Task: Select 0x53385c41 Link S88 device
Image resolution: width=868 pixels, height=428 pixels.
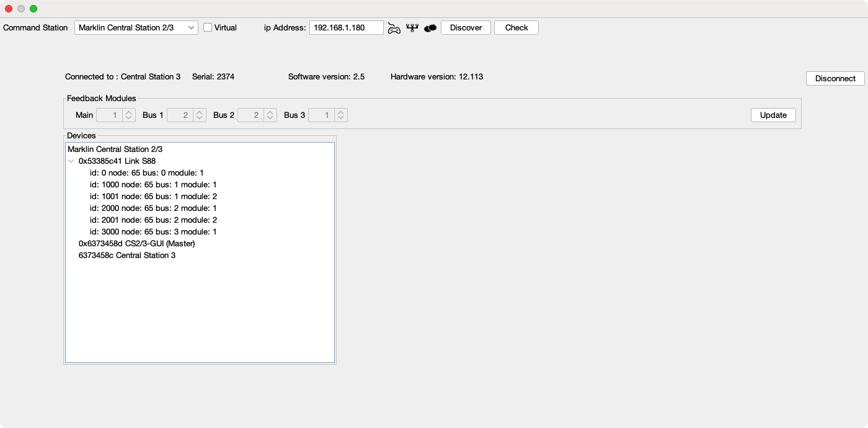Action: [117, 161]
